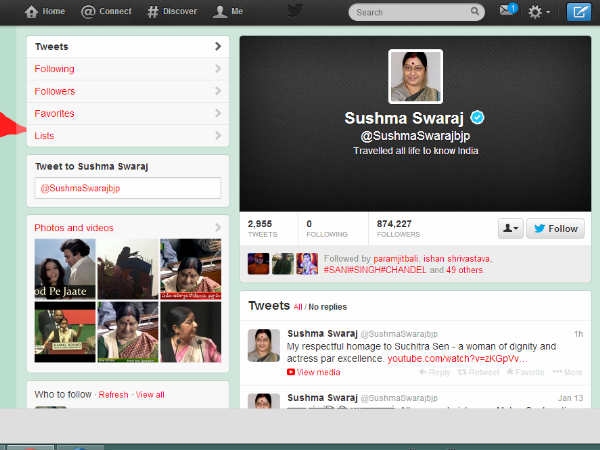Reply to the Suchitra Sen tweet
Viewport: 600px width, 450px height.
pos(435,372)
